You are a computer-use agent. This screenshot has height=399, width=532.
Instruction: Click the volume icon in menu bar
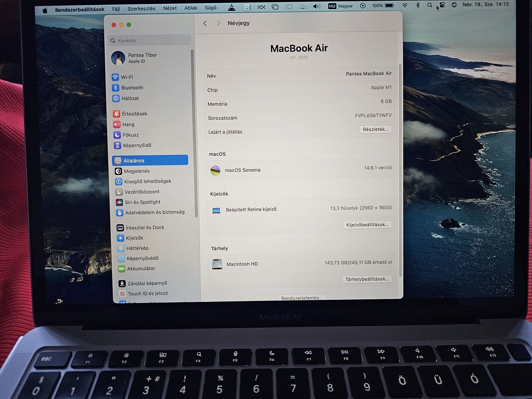(x=317, y=6)
